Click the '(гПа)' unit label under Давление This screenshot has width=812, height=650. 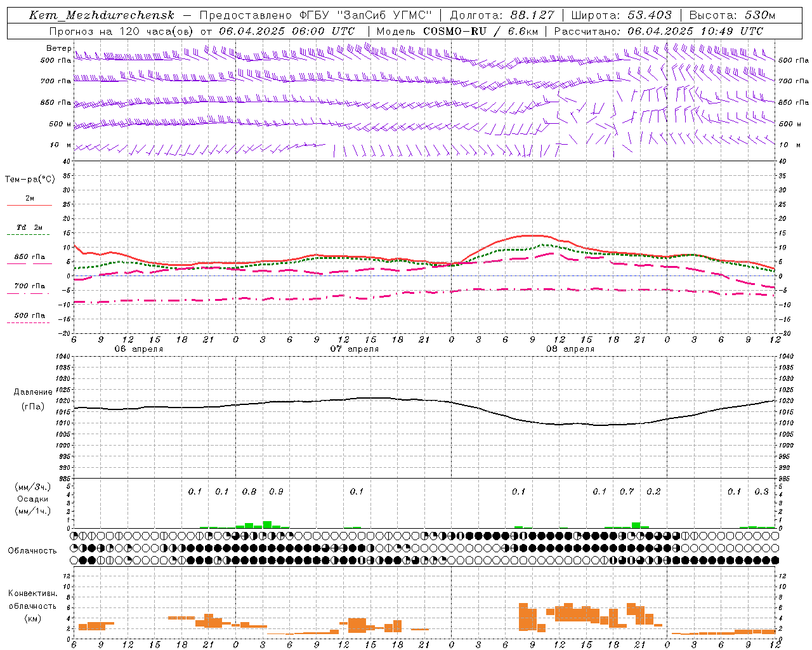(32, 407)
